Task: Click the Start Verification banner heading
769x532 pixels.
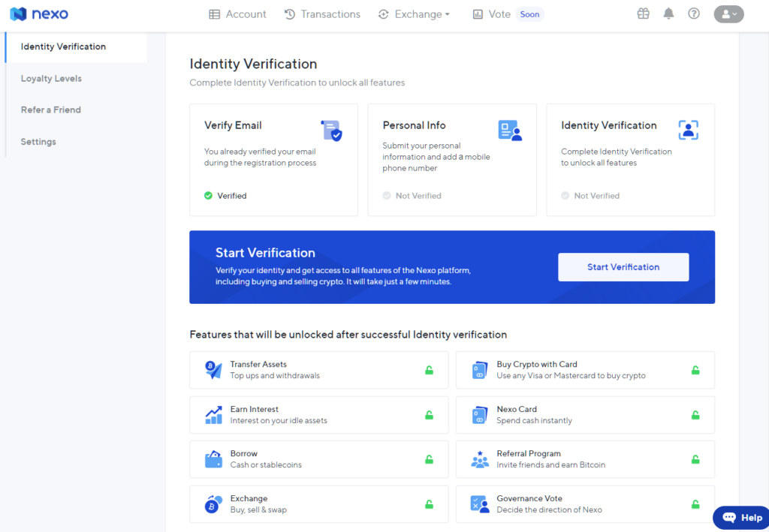Action: [x=265, y=253]
